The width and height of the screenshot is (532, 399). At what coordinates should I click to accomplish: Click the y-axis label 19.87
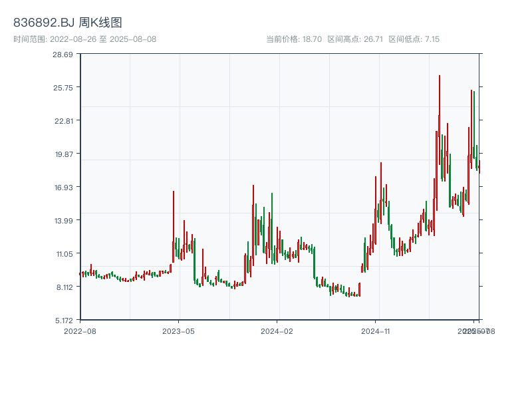64,155
